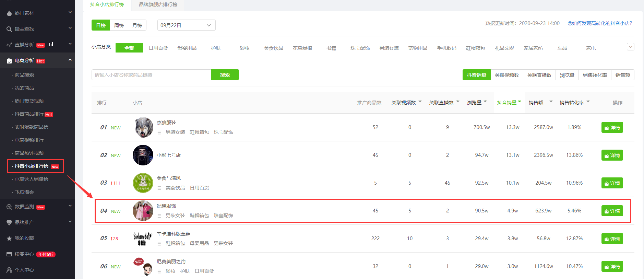Open 商品搜索 in sidebar
The height and width of the screenshot is (279, 644).
[x=24, y=75]
